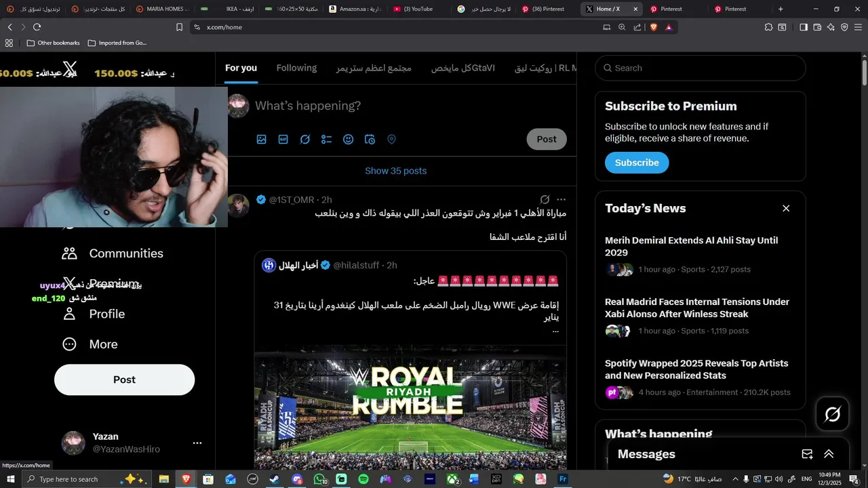Click browser back arrow

[x=10, y=27]
